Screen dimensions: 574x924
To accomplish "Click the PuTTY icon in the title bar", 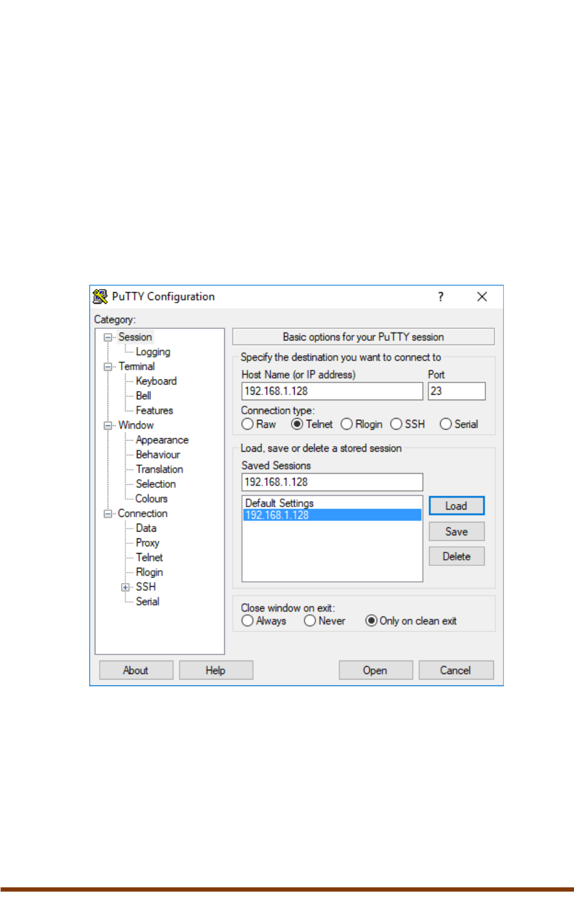I will point(100,296).
